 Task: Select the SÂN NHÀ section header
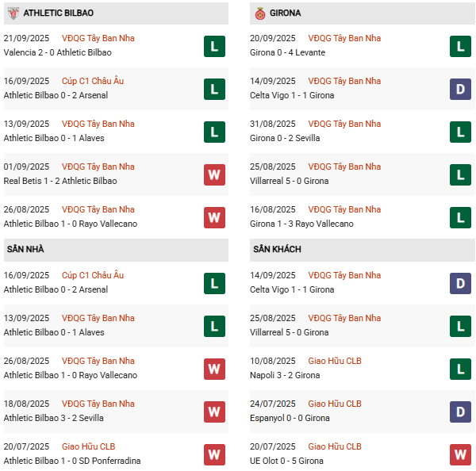pyautogui.click(x=116, y=250)
